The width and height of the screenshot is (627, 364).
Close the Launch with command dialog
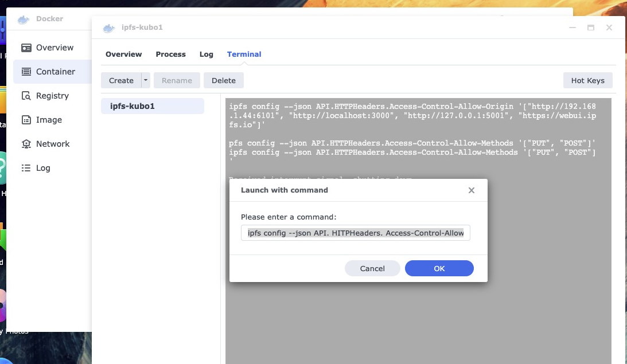(472, 190)
